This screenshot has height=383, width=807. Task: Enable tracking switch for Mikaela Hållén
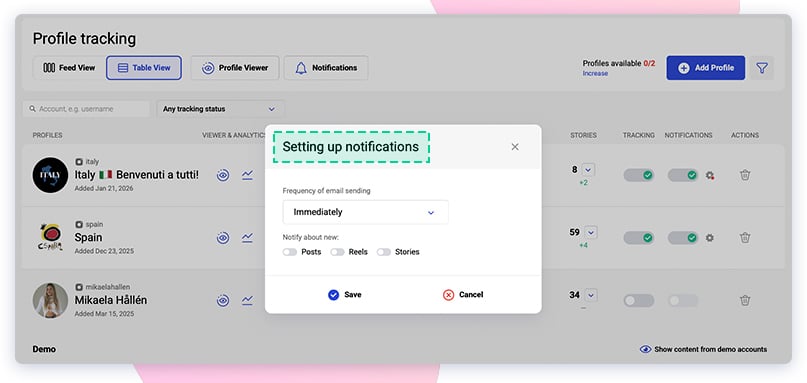tap(639, 301)
